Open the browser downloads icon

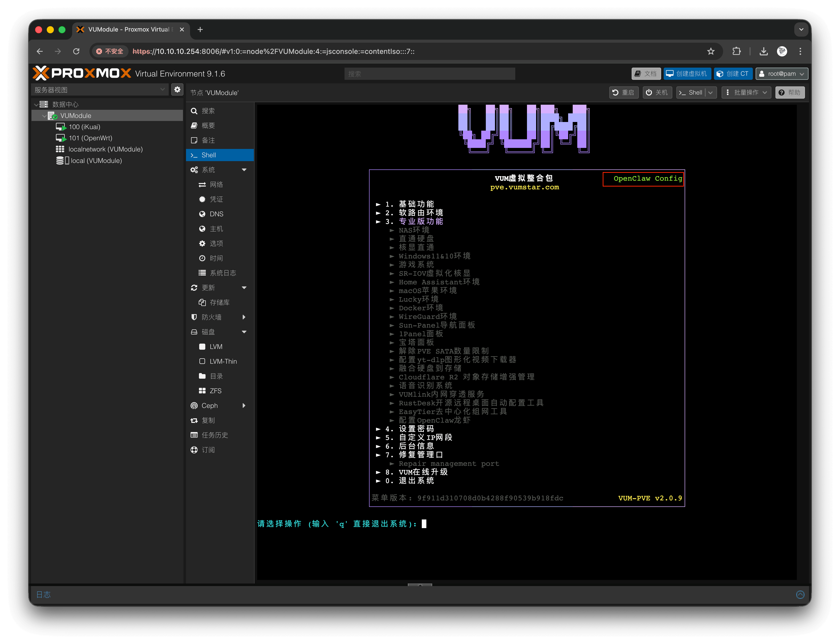click(x=763, y=51)
